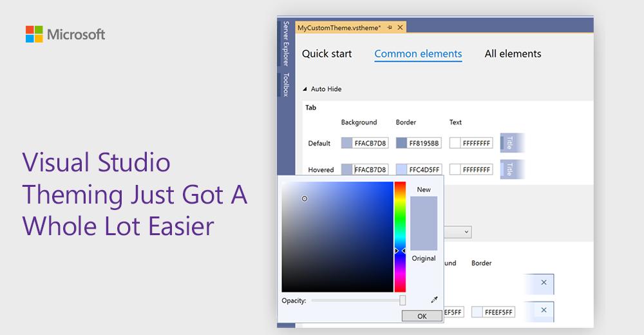The height and width of the screenshot is (335, 644).
Task: Edit Hovered Border hex value FFC4D5FF
Action: pos(424,169)
